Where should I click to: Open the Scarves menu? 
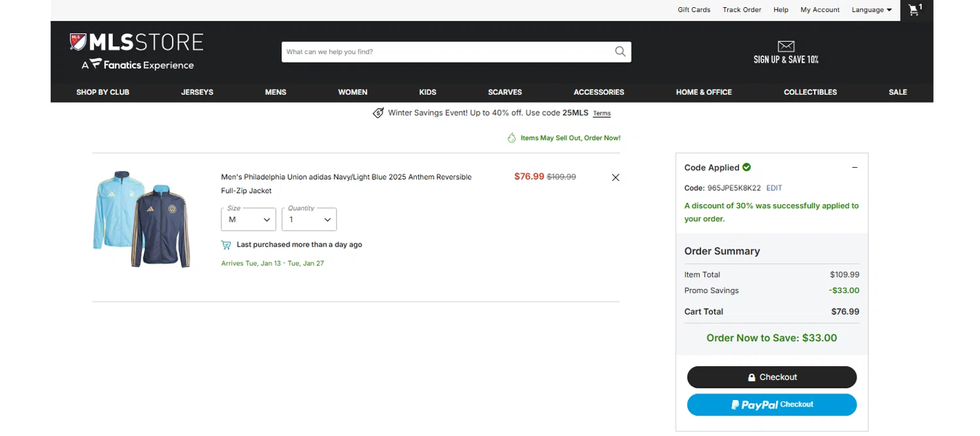(x=505, y=92)
